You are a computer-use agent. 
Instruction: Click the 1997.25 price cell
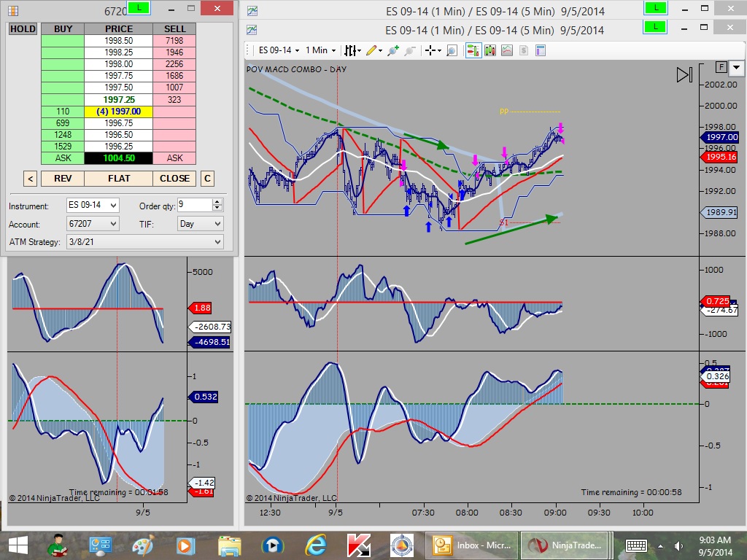pyautogui.click(x=119, y=99)
